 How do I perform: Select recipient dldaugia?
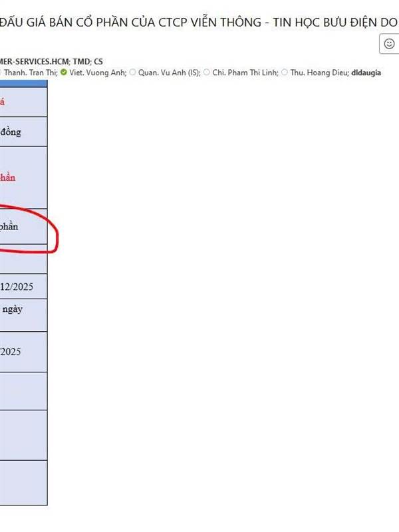(366, 72)
